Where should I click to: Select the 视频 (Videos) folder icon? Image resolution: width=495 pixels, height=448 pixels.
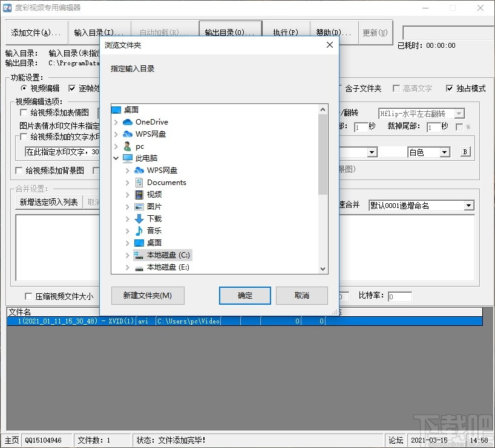[140, 194]
